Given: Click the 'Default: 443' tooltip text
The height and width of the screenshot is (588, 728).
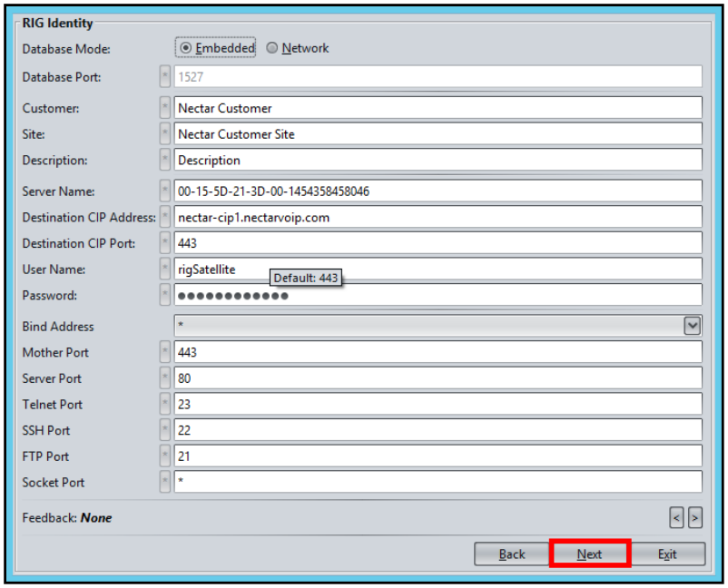Looking at the screenshot, I should coord(306,278).
